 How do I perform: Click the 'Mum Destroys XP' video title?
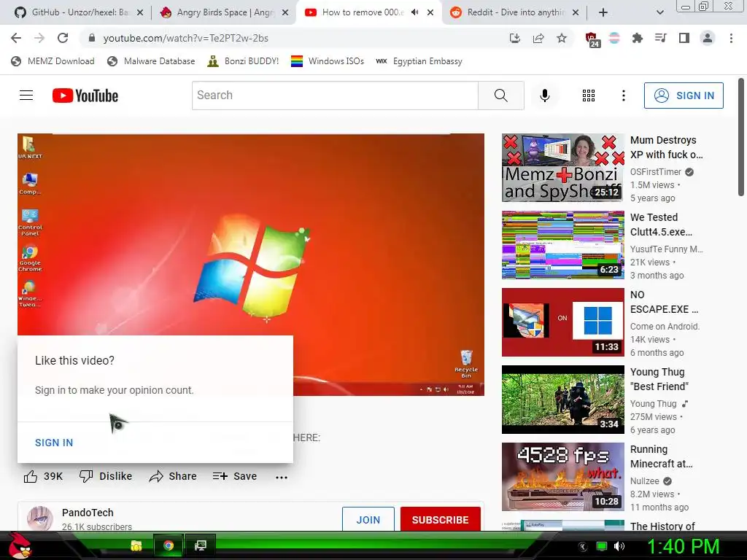coord(666,147)
